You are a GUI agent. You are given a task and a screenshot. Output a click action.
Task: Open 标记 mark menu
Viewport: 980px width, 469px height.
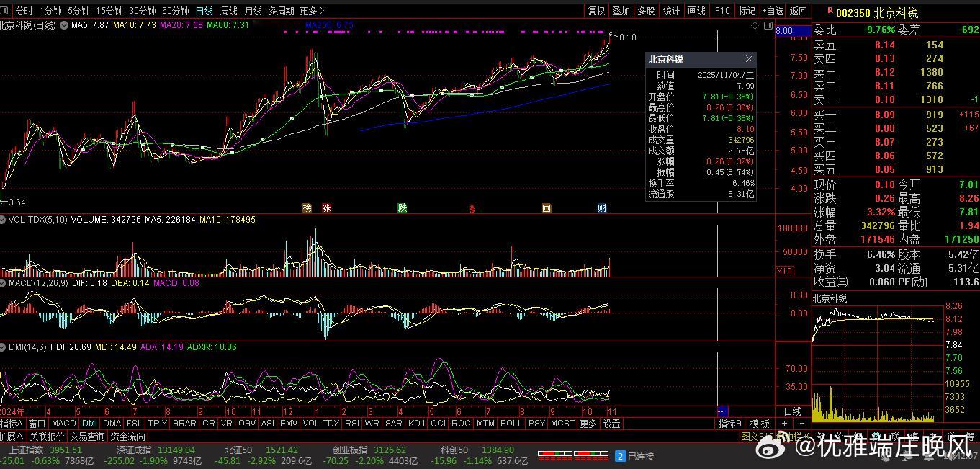pos(747,11)
